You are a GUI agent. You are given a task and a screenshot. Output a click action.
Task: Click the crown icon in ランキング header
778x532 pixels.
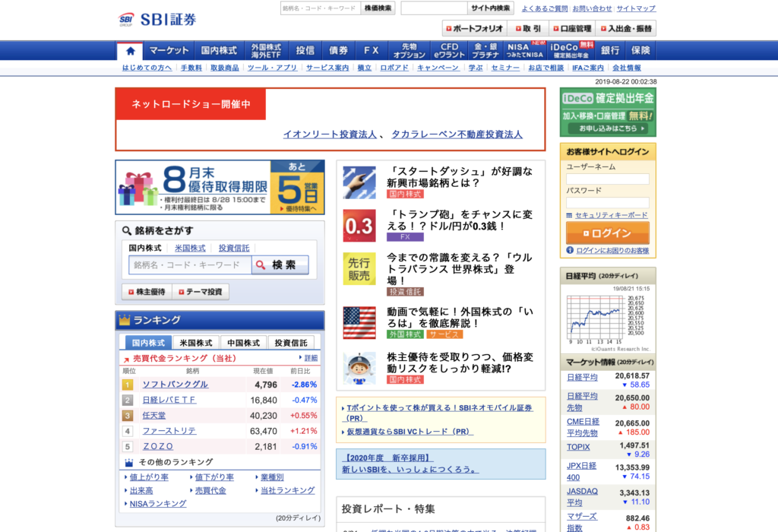click(125, 320)
